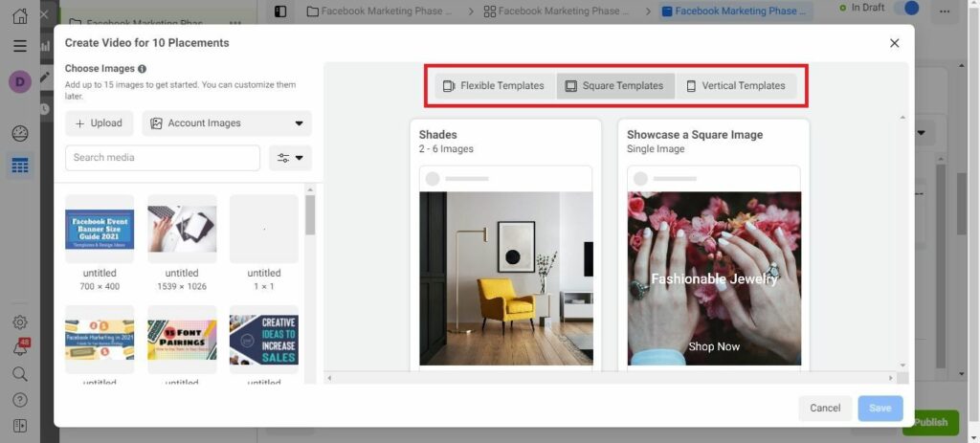Open the hamburger menu in sidebar
Viewport: 980px width, 443px height.
click(x=20, y=46)
